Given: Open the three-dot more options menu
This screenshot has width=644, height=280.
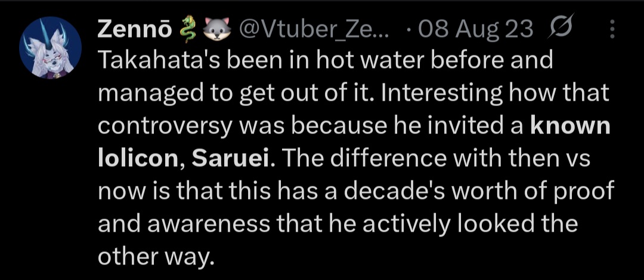Looking at the screenshot, I should [612, 30].
